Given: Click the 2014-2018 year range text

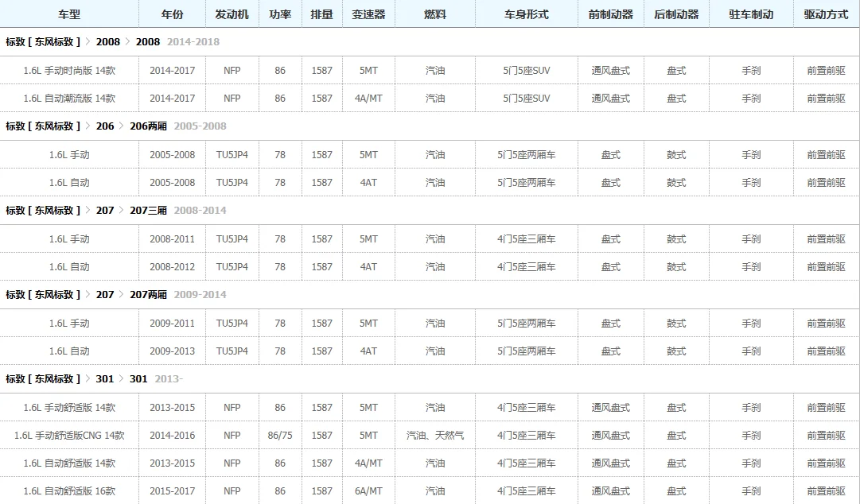Looking at the screenshot, I should tap(193, 41).
